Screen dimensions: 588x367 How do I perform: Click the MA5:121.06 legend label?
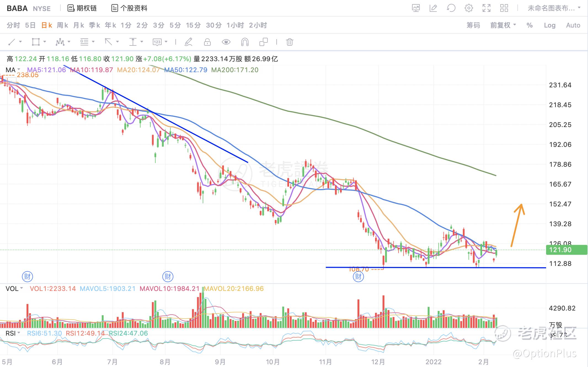pyautogui.click(x=47, y=70)
